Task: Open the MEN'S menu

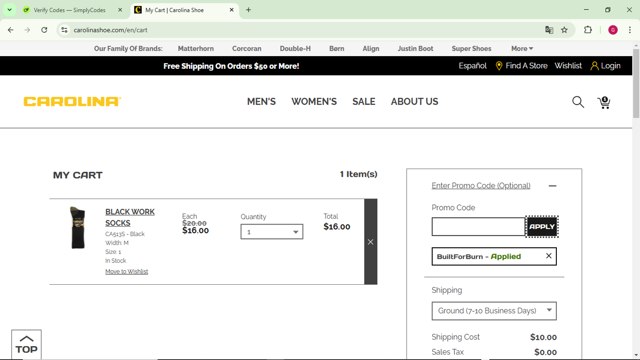Action: click(x=261, y=102)
